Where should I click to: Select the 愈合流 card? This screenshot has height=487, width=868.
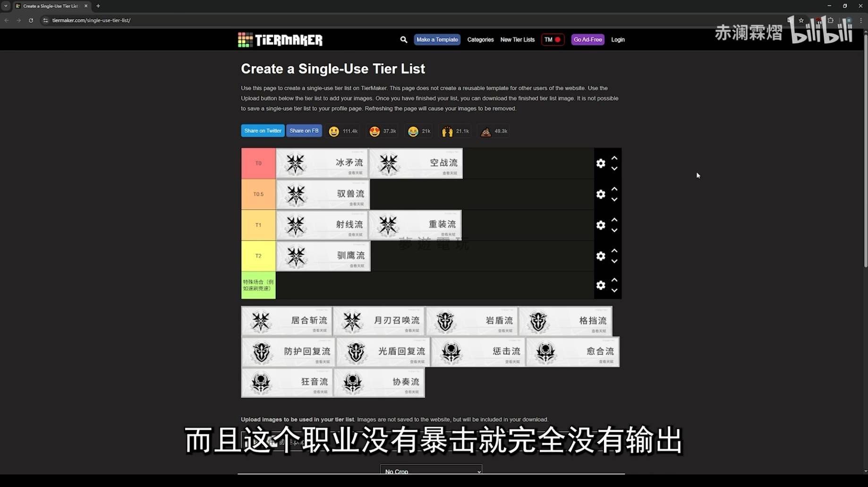point(573,352)
